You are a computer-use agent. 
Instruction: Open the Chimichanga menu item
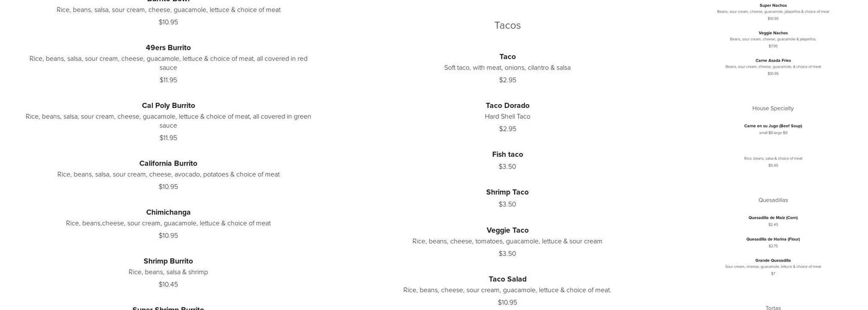[x=168, y=212]
